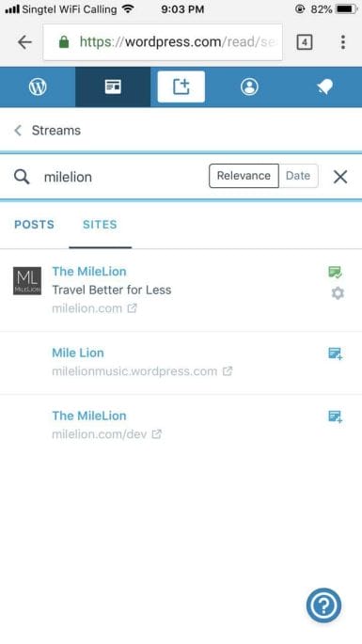Open browser tab switcher showing 4
The image size is (362, 644).
(x=304, y=42)
